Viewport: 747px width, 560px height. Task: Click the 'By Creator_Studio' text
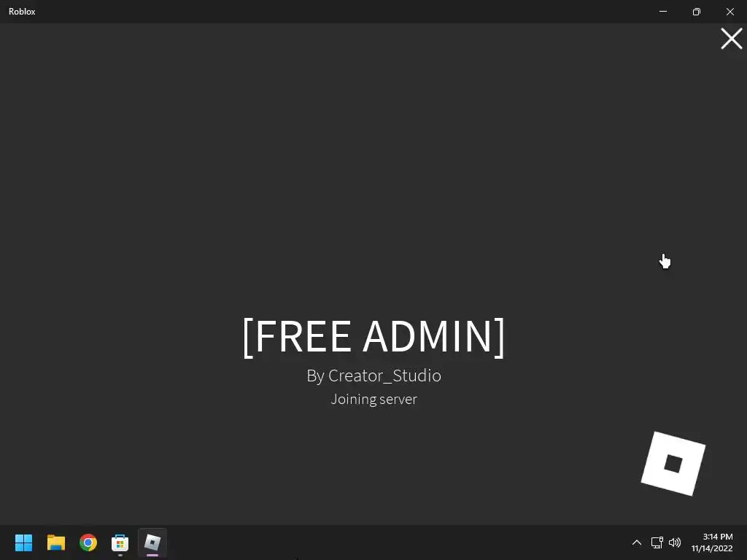(374, 376)
